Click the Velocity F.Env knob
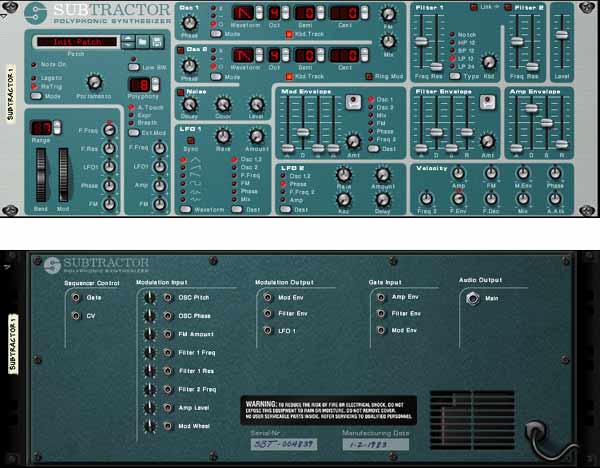The height and width of the screenshot is (468, 600). [458, 199]
